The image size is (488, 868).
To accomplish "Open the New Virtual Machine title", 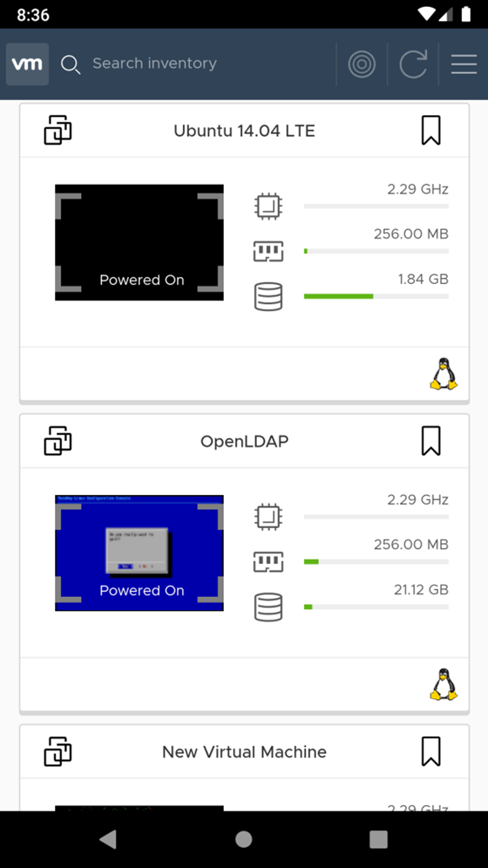I will 245,752.
